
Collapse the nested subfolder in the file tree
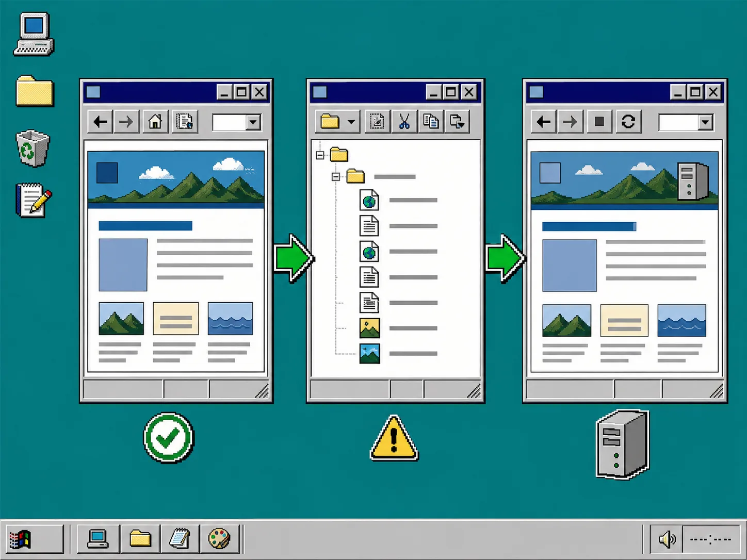click(336, 177)
